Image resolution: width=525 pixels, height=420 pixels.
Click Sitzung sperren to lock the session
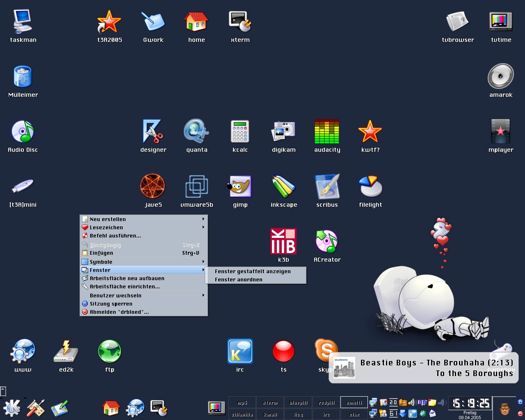coord(111,304)
